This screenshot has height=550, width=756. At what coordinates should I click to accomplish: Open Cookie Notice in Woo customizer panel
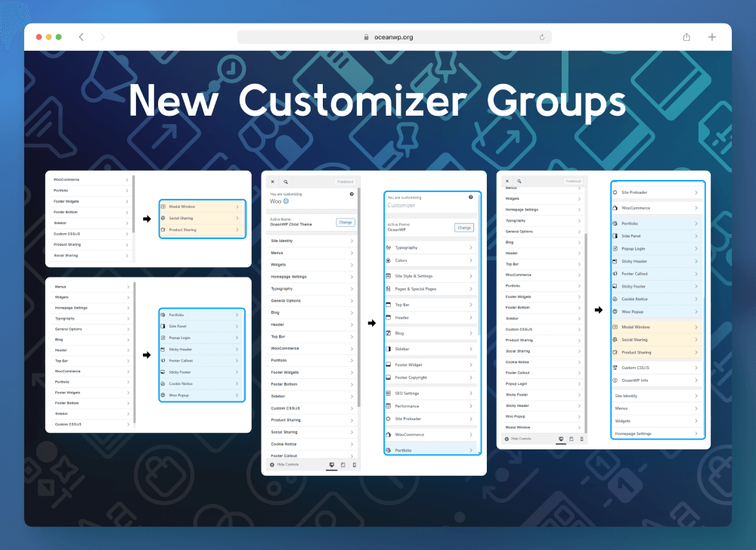312,444
